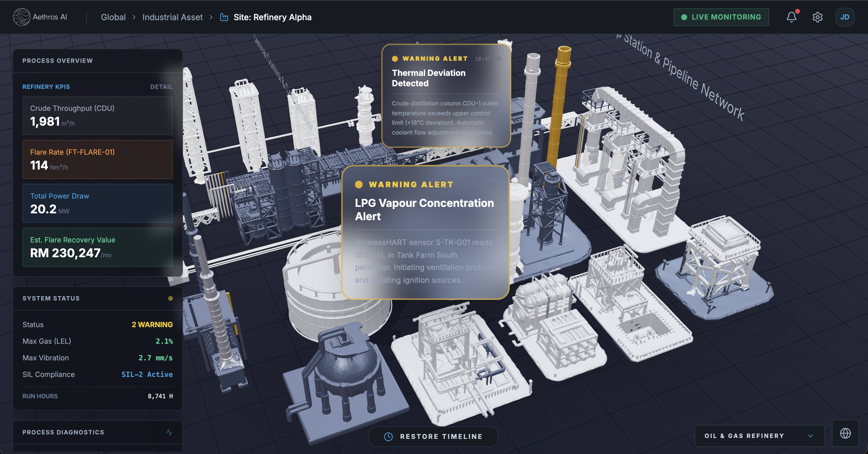Viewport: 868px width, 454px height.
Task: Click the JD user avatar
Action: [x=844, y=17]
